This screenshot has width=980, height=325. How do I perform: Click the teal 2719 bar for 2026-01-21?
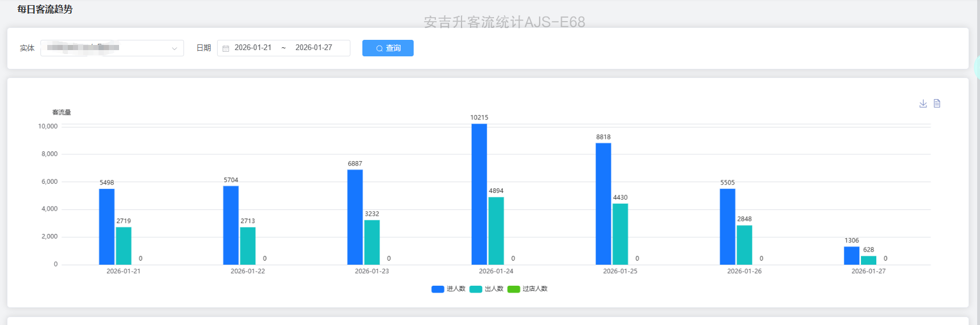tap(124, 246)
